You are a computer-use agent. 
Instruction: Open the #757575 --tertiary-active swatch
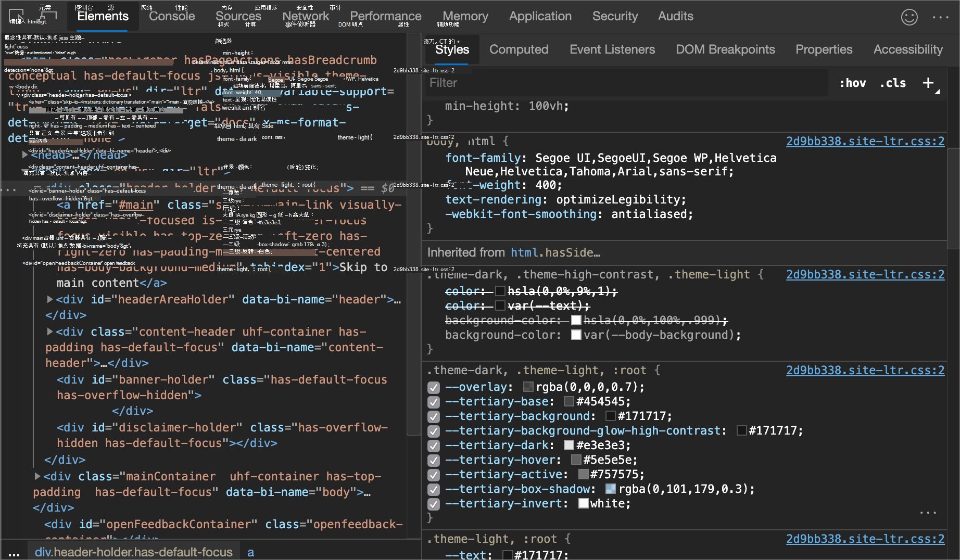(x=583, y=474)
